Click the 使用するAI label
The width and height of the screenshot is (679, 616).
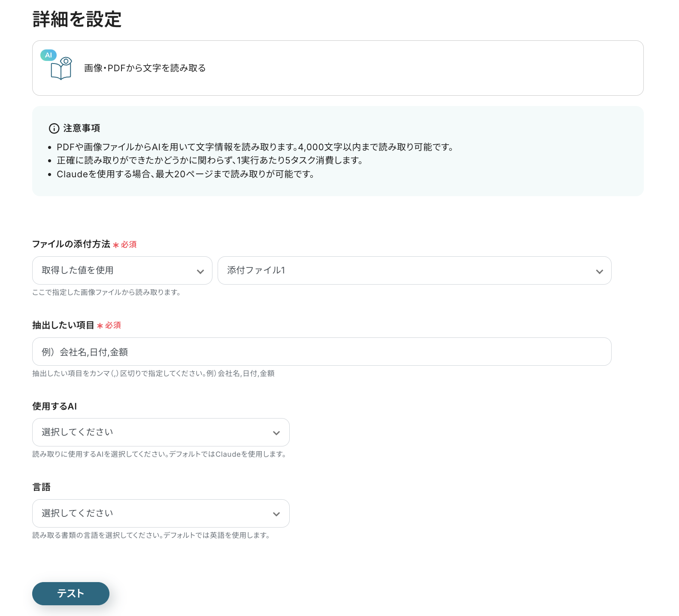point(55,407)
